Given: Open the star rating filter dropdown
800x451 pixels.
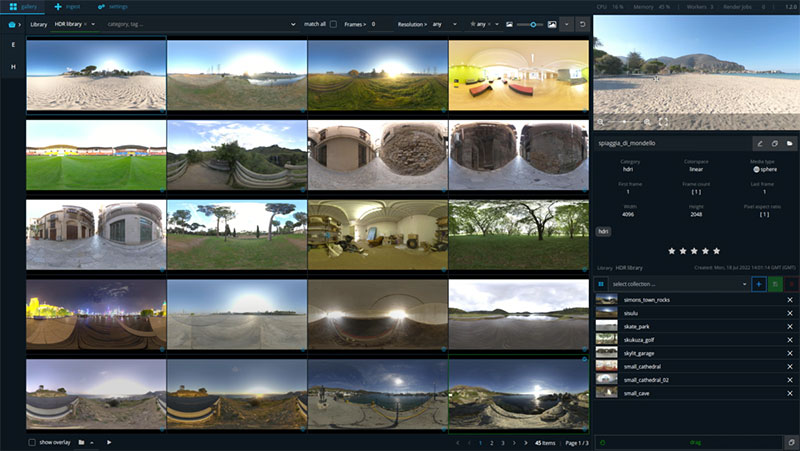Looking at the screenshot, I should (497, 24).
